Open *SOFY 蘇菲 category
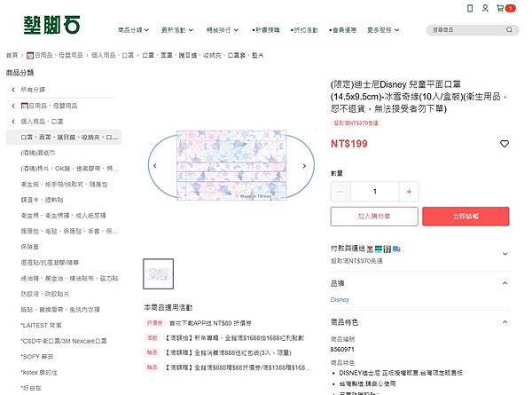This screenshot has height=395, width=532. click(x=37, y=357)
